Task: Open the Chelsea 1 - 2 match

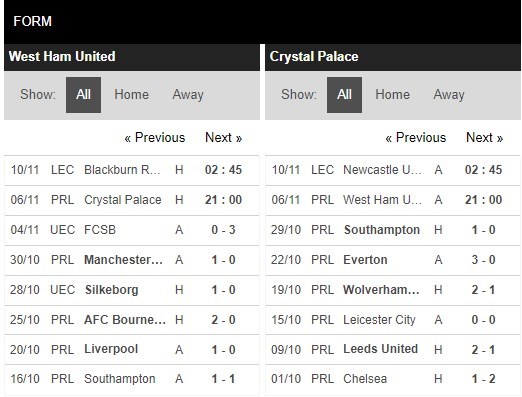Action: click(x=393, y=379)
